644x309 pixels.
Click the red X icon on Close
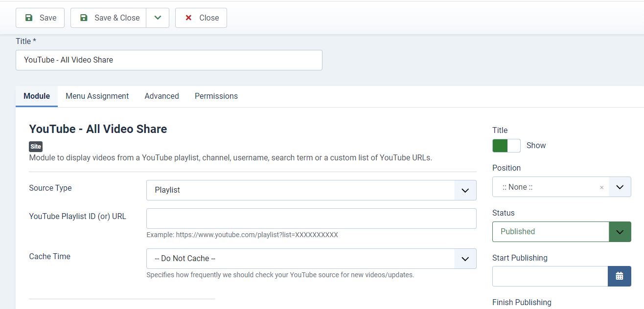point(188,18)
